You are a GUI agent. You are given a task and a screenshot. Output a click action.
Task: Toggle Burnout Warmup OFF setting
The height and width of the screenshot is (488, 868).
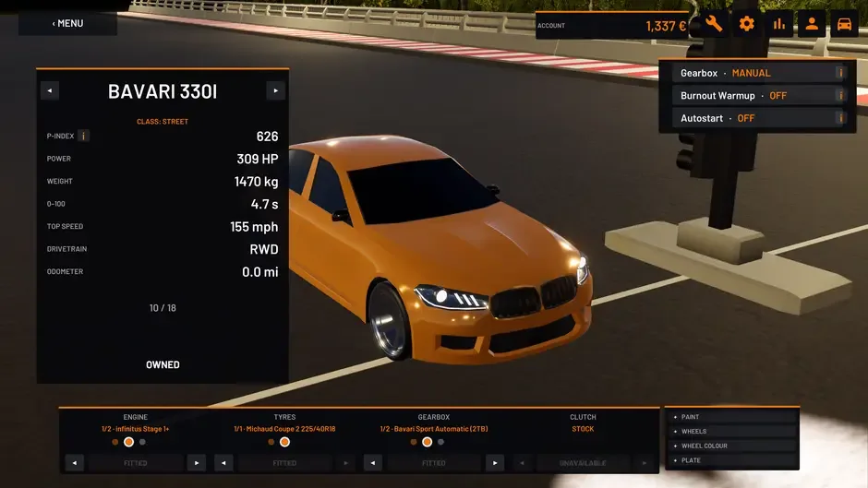coord(758,96)
